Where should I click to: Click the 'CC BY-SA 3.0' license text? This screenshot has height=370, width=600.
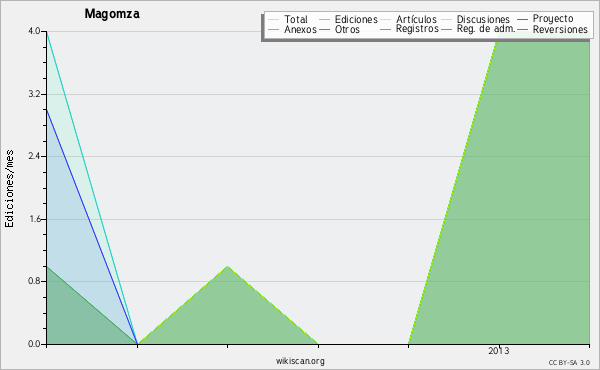pos(569,363)
